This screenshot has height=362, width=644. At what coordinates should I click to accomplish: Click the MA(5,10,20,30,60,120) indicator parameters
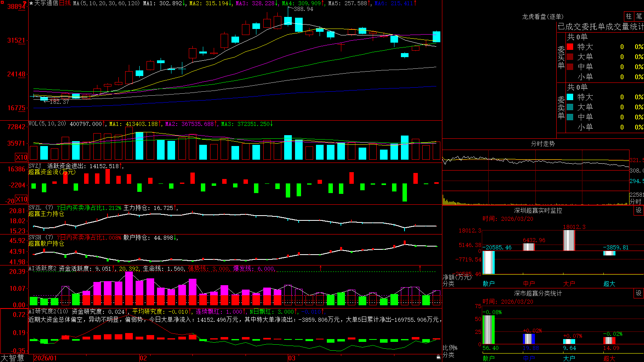pos(106,3)
